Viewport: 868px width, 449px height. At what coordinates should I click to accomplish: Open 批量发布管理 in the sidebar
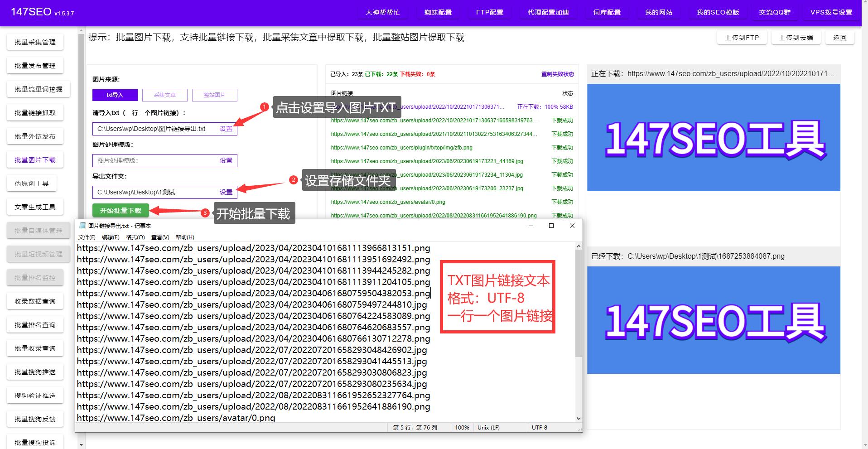(35, 66)
